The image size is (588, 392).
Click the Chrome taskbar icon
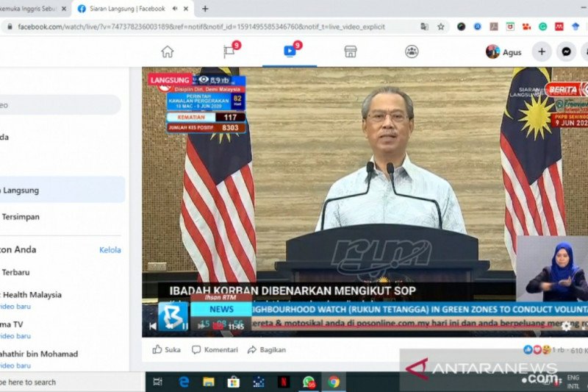pyautogui.click(x=334, y=382)
